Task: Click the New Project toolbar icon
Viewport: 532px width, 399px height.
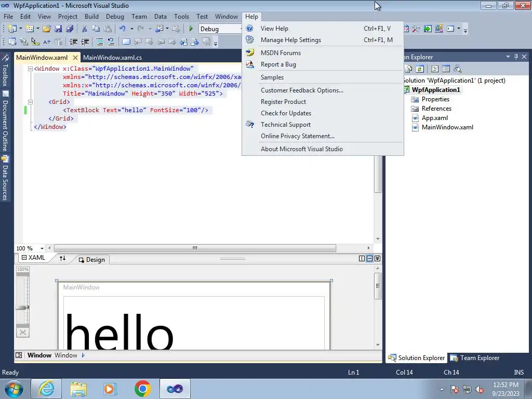Action: coord(12,29)
